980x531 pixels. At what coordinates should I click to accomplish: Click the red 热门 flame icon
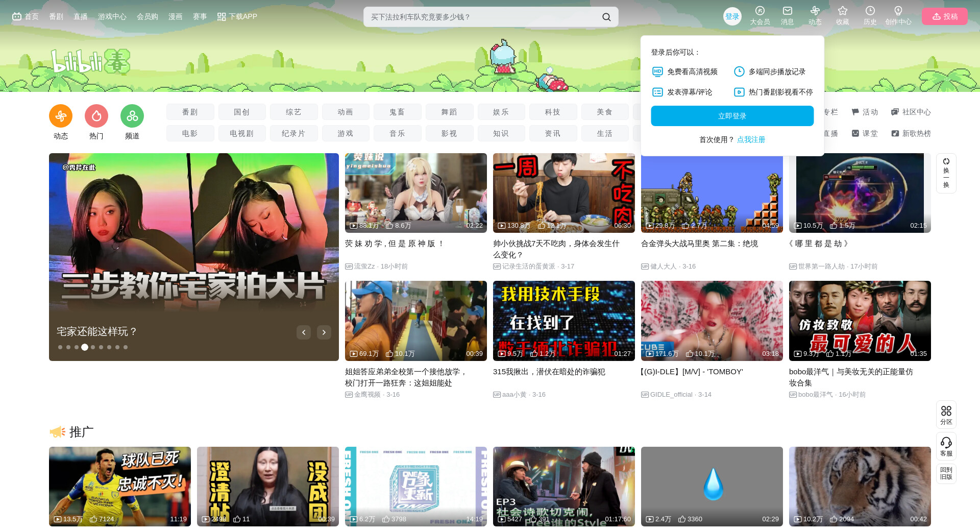click(96, 116)
